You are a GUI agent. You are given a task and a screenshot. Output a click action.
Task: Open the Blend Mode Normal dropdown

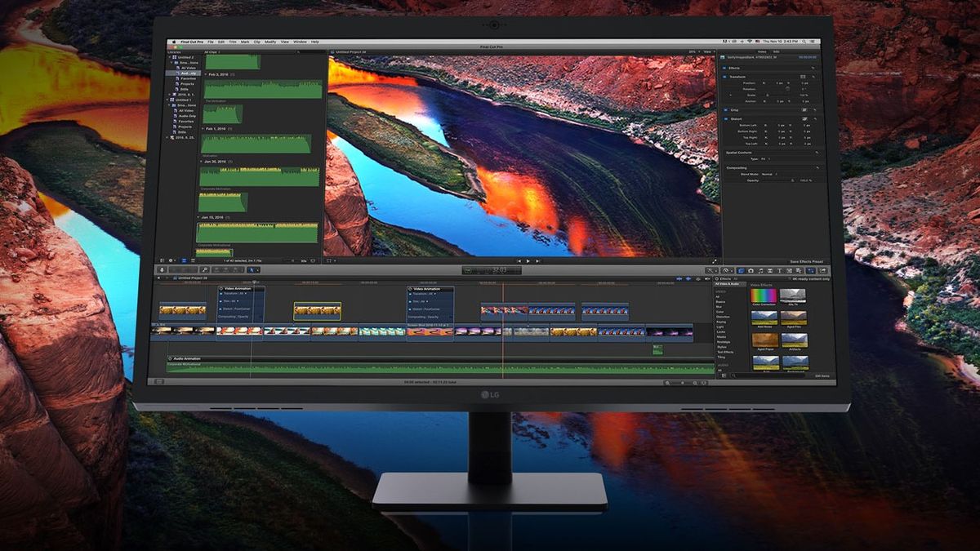[x=769, y=175]
